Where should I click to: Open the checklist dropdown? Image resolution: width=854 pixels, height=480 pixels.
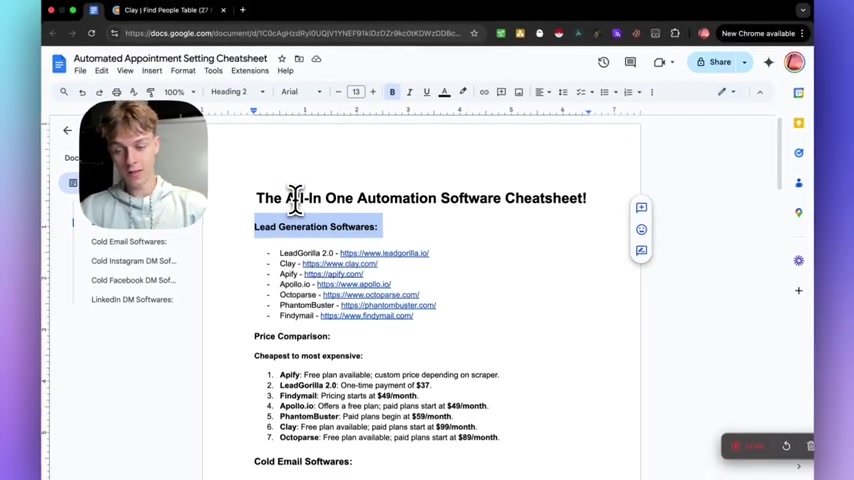click(585, 92)
